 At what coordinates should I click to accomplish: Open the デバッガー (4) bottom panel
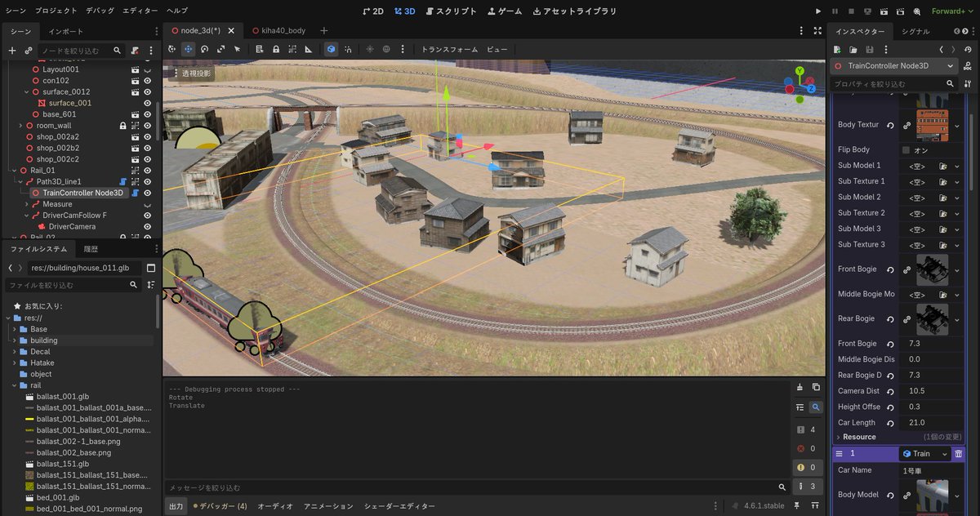tap(220, 506)
